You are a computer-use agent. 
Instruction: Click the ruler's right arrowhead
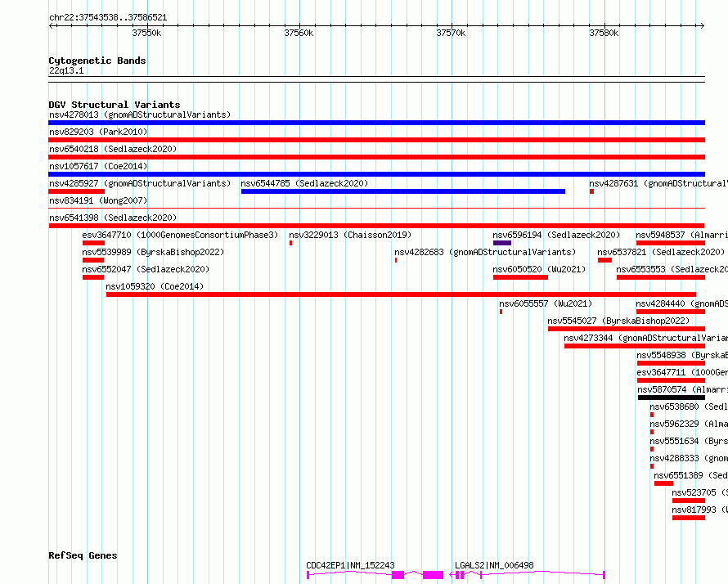click(702, 26)
